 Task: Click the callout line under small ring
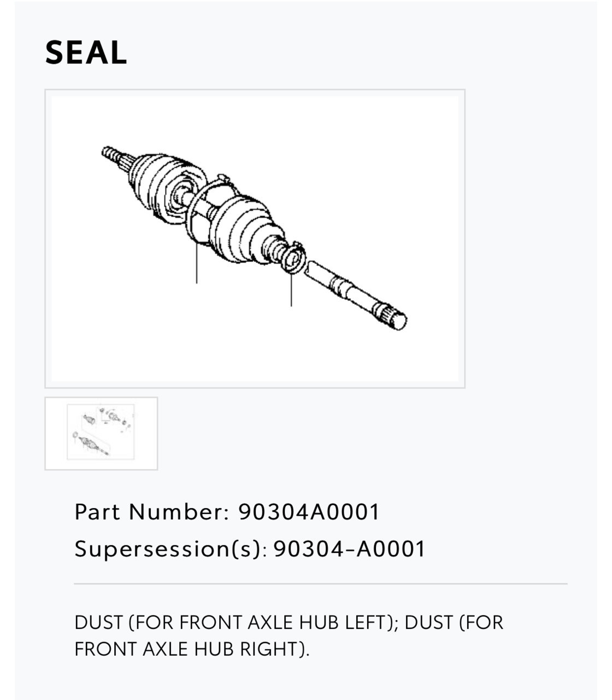tap(291, 290)
